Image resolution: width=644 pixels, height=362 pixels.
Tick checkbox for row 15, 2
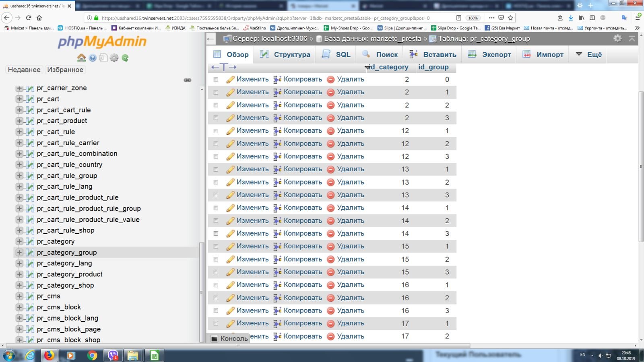click(216, 259)
